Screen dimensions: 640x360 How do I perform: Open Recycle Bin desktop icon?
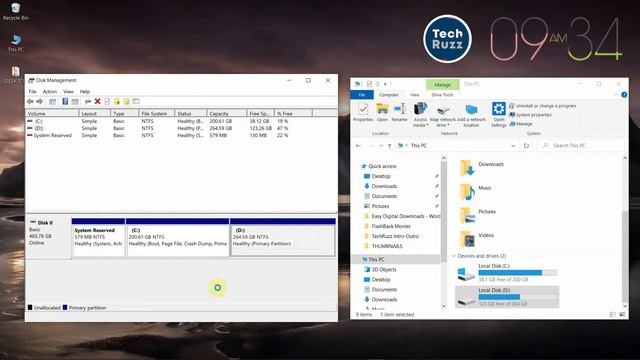(x=15, y=11)
